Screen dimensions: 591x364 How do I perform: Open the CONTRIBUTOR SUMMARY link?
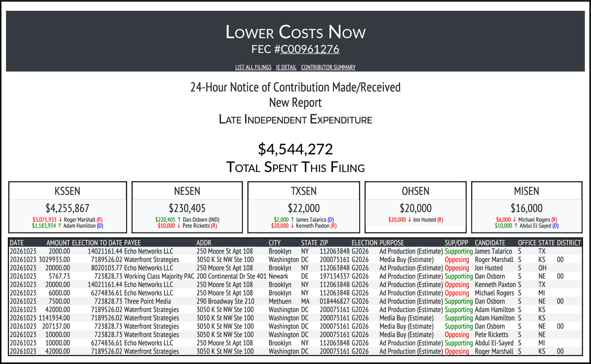click(328, 67)
